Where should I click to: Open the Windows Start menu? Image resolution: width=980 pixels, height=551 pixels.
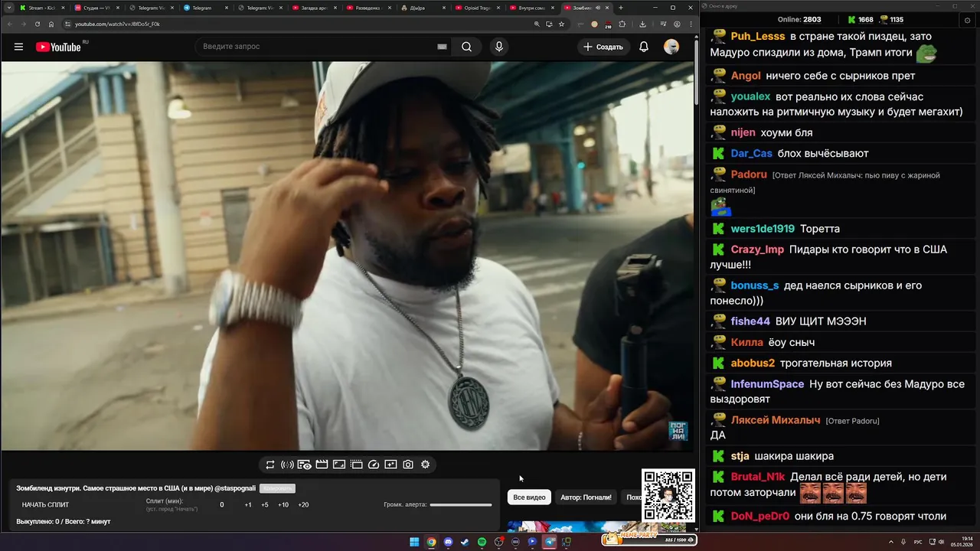pos(414,542)
